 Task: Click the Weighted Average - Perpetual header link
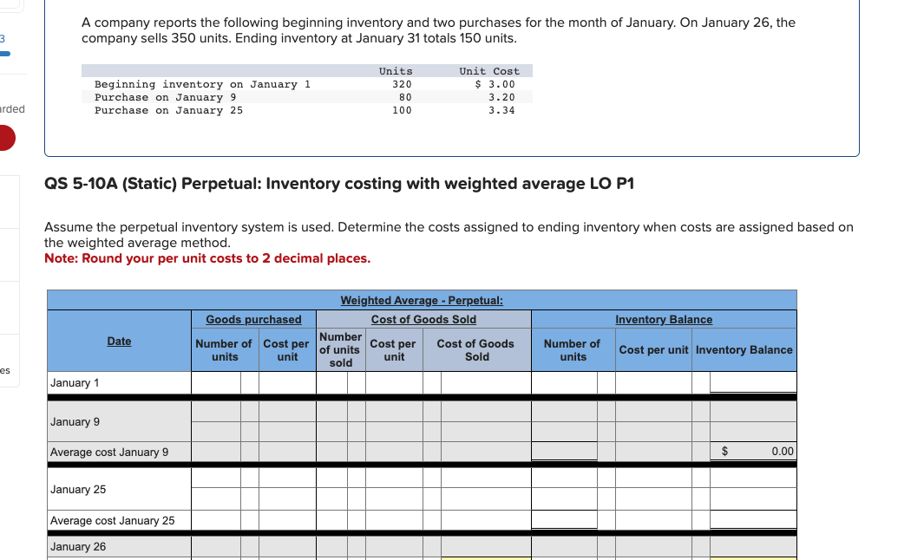point(422,300)
